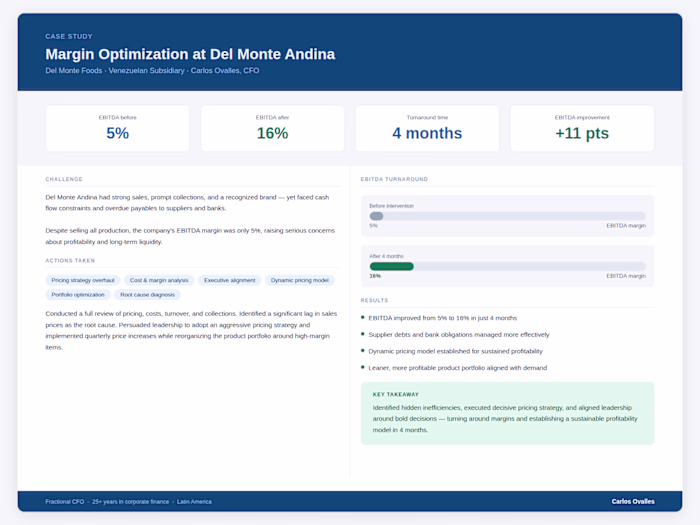Click the EBITDA after 16% card
Viewport: 700px width, 525px height.
(x=272, y=128)
